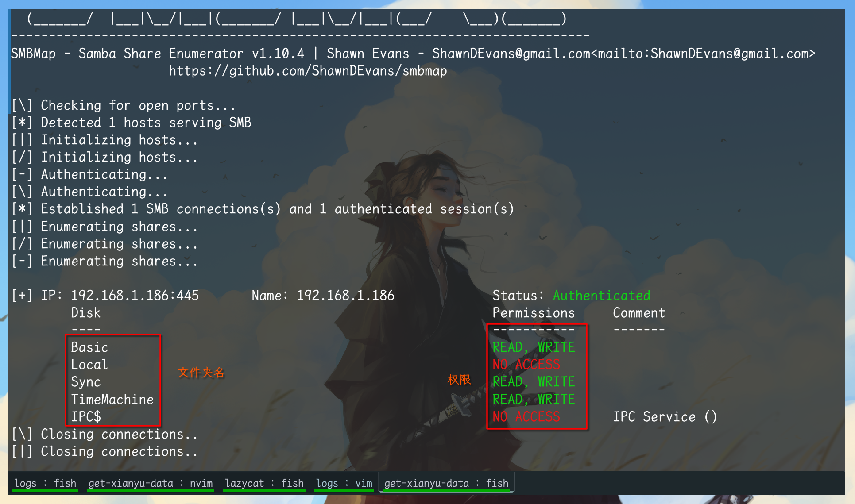Click the '[|] Enumerating shares...' line
This screenshot has height=504, width=855.
click(x=104, y=227)
